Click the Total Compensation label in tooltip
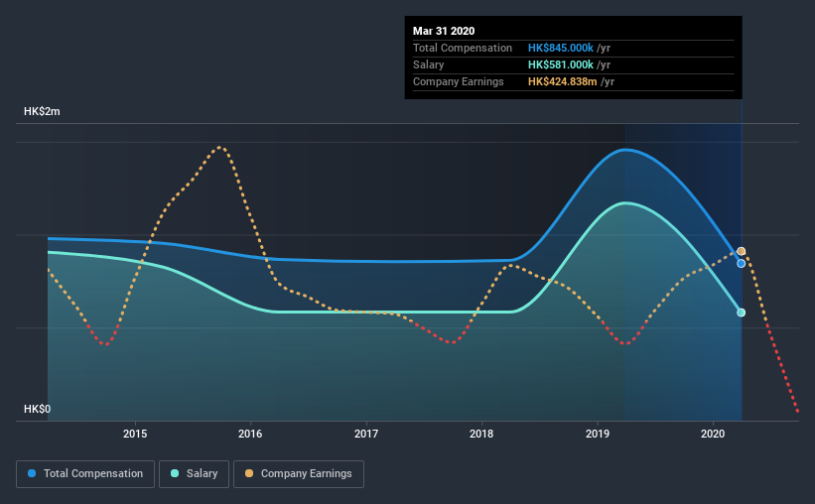 click(x=463, y=48)
